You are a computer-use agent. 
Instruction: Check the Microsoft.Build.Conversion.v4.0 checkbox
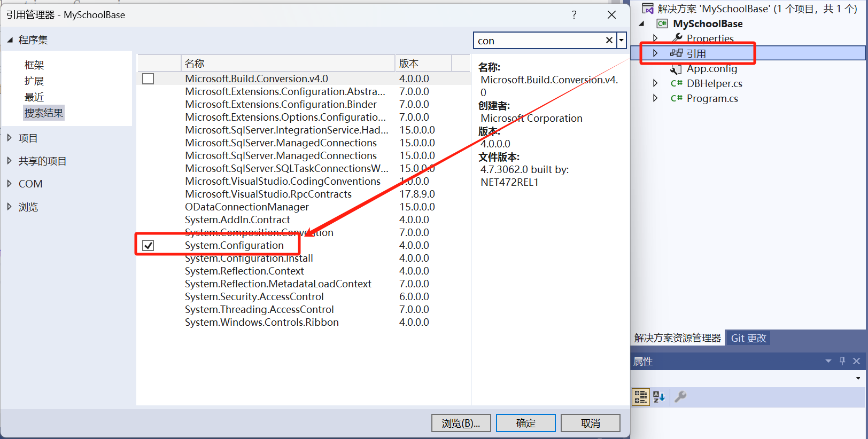[148, 79]
